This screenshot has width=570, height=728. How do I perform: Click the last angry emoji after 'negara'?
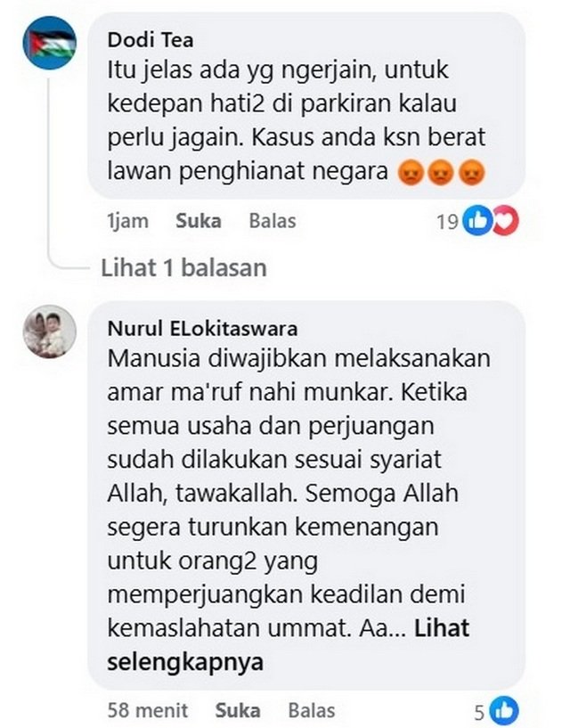(472, 173)
